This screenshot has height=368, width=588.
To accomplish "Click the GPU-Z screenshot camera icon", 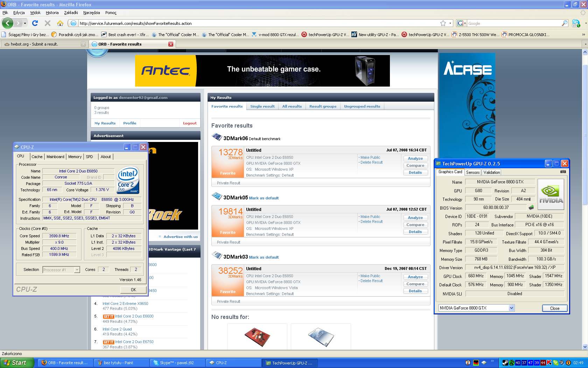I will (x=563, y=172).
